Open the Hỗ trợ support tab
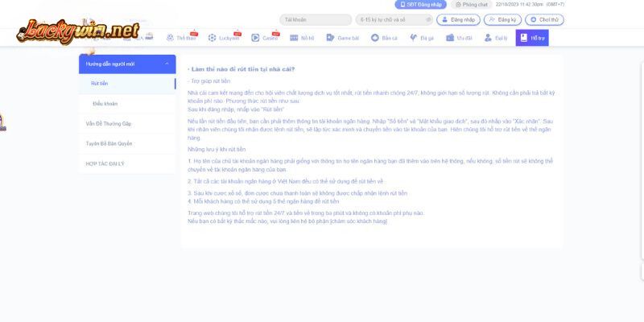This screenshot has height=322, width=644. pos(532,38)
